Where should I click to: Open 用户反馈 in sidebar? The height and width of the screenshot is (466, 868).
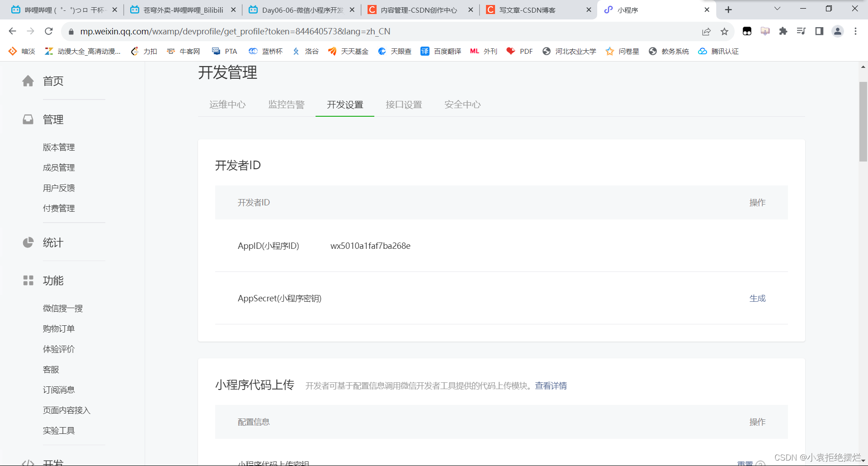pos(59,188)
